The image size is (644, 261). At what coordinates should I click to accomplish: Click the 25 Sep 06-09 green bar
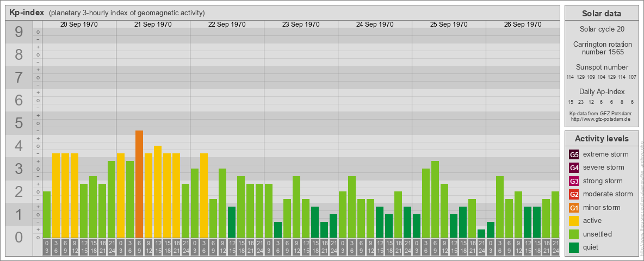(435, 199)
